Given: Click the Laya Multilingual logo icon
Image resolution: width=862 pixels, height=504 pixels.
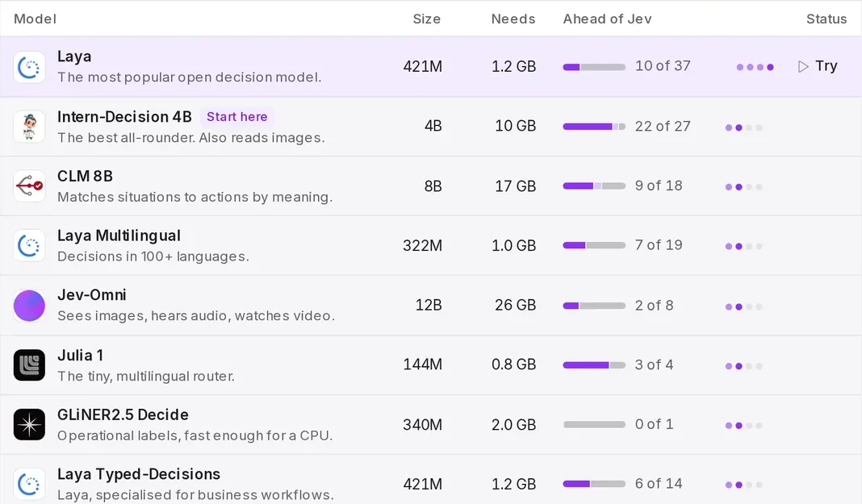Looking at the screenshot, I should pyautogui.click(x=29, y=245).
